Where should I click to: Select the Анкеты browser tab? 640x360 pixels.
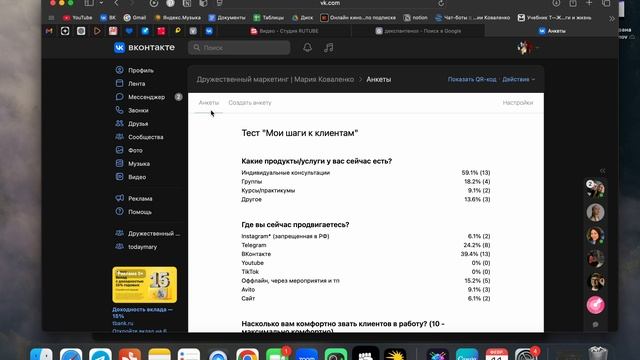click(x=552, y=31)
